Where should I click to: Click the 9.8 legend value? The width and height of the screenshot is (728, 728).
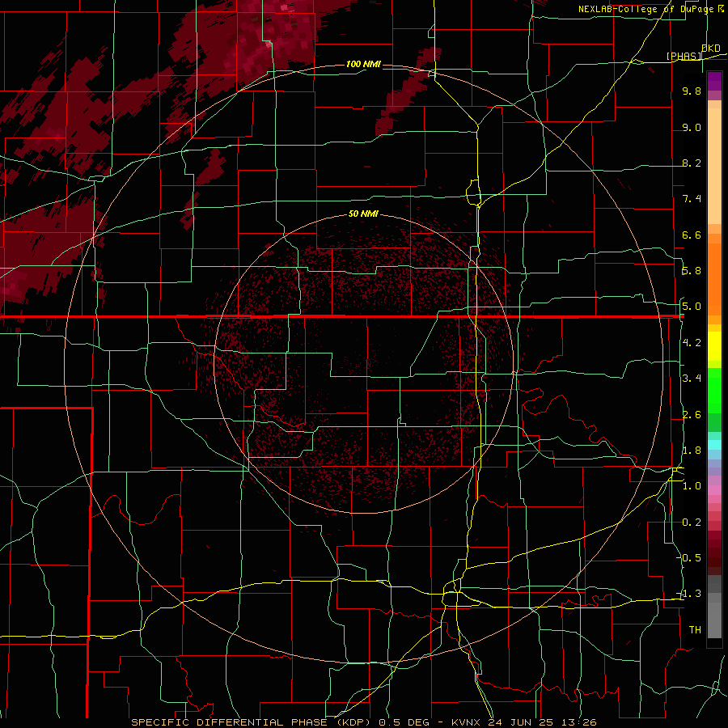coord(692,91)
